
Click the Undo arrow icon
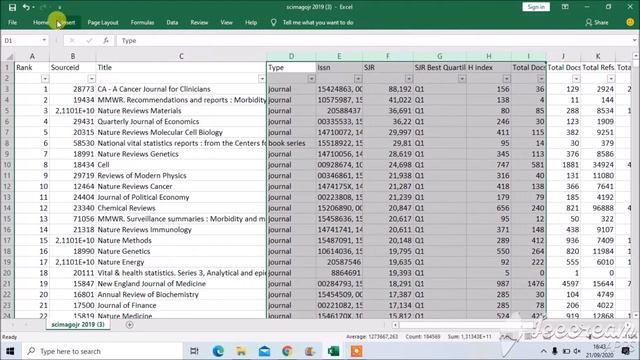26,7
